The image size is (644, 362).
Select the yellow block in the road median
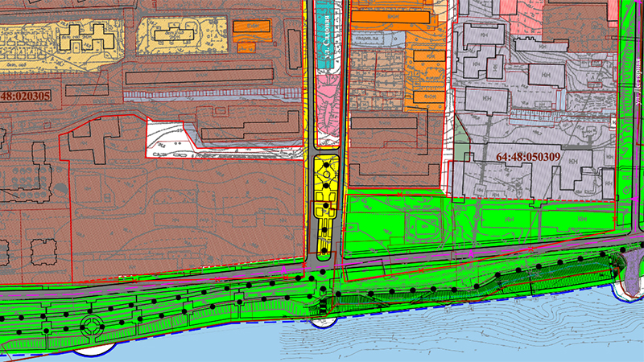click(x=324, y=201)
